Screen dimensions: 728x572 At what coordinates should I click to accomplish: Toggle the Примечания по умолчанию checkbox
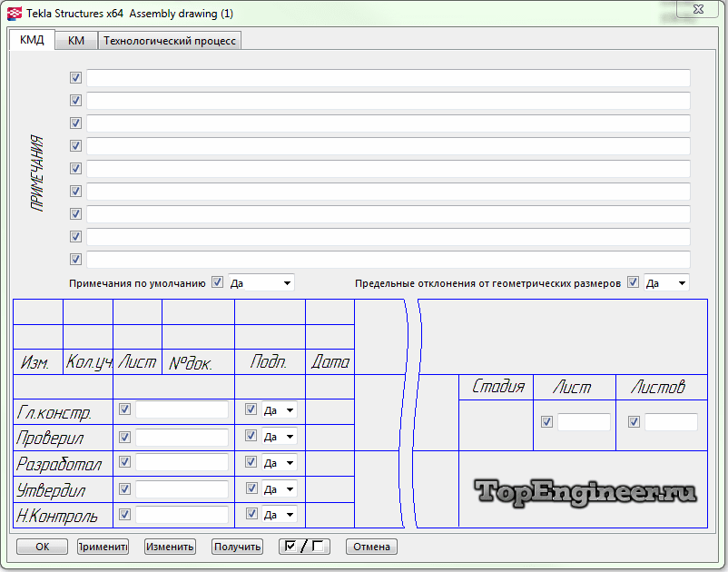(x=217, y=282)
